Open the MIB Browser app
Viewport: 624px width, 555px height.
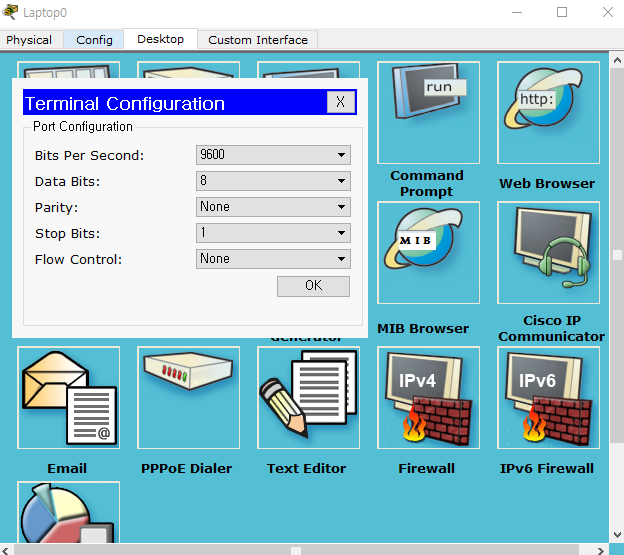428,253
